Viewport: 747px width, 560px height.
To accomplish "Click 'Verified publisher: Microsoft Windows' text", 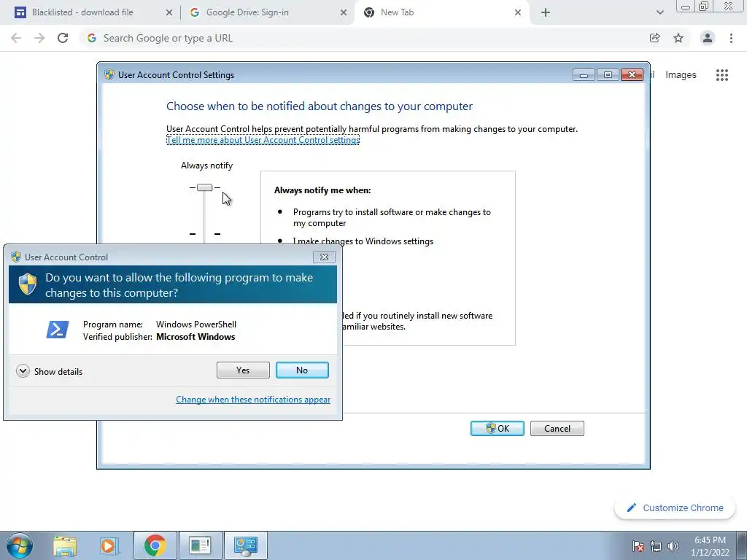I will pyautogui.click(x=159, y=337).
